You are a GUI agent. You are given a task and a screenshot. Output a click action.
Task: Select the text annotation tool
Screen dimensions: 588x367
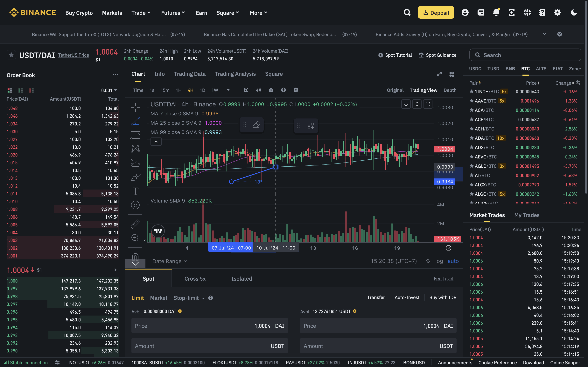coord(135,191)
